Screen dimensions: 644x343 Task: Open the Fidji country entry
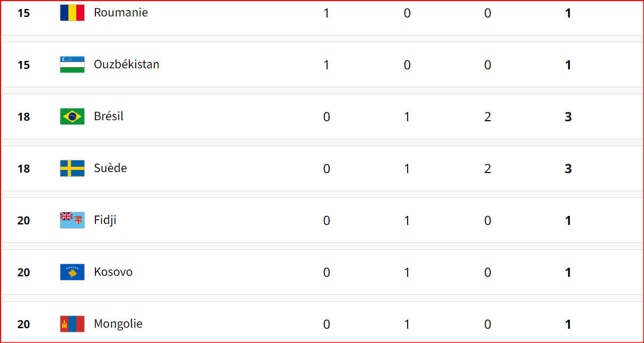105,220
